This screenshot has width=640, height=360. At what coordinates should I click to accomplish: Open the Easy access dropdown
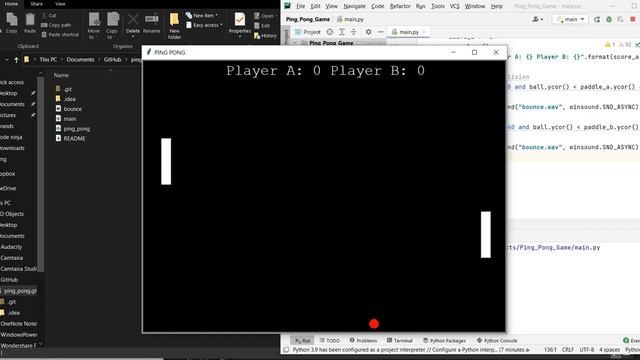204,25
